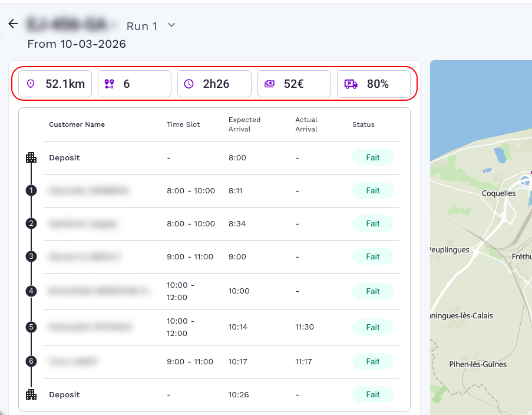Click Fait status badge for stop 4
The height and width of the screenshot is (415, 532).
click(x=372, y=291)
